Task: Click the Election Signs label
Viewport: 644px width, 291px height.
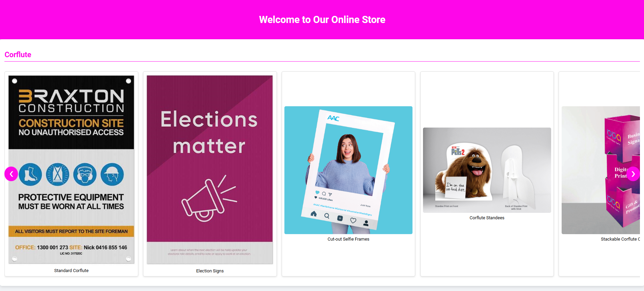Action: (x=210, y=271)
